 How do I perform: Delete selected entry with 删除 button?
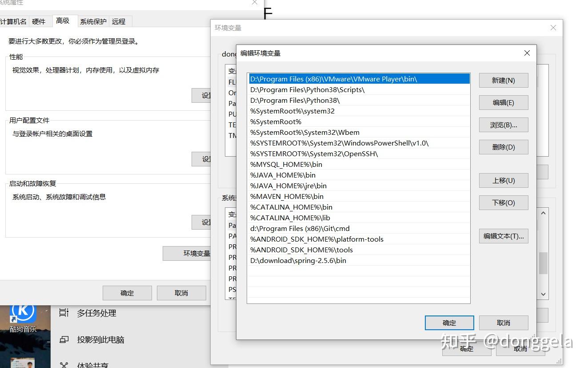(x=503, y=147)
